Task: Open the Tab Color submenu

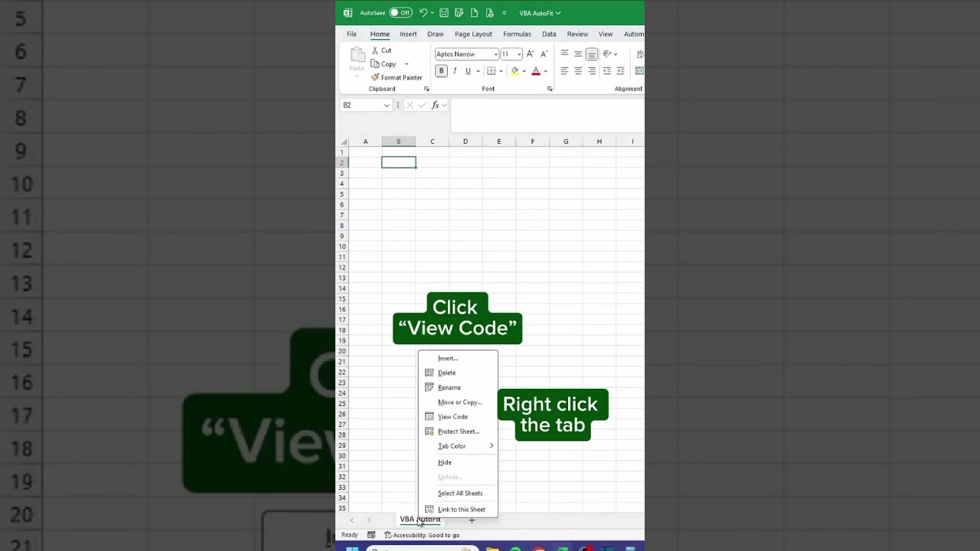Action: coord(458,445)
